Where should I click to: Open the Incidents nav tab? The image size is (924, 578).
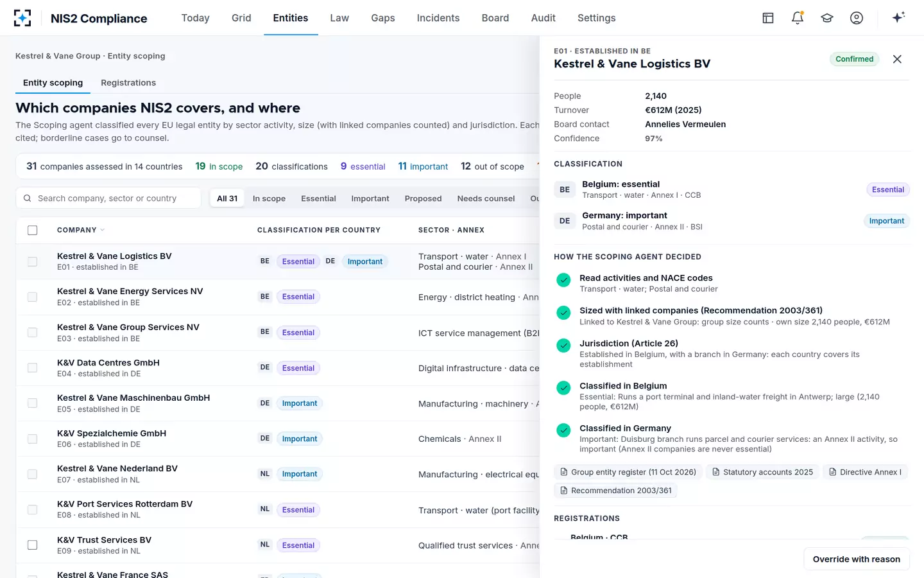438,18
